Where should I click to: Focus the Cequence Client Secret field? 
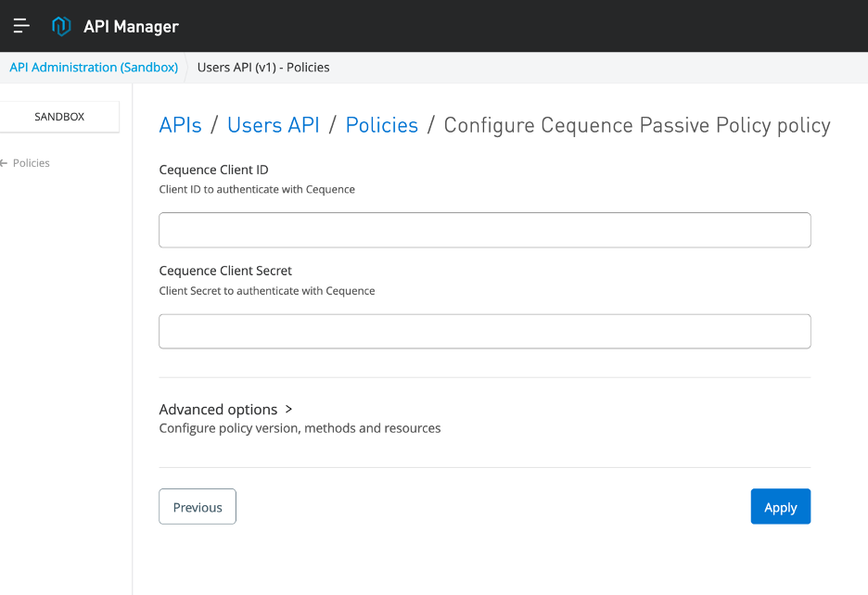pyautogui.click(x=485, y=332)
